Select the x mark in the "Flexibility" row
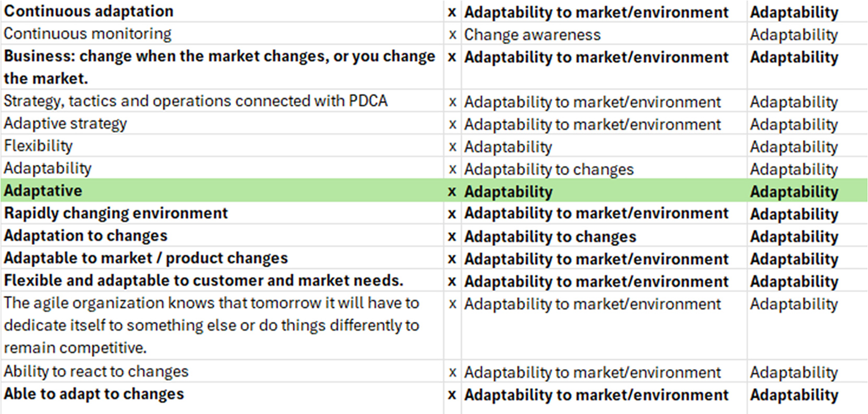This screenshot has width=868, height=414. 452,147
